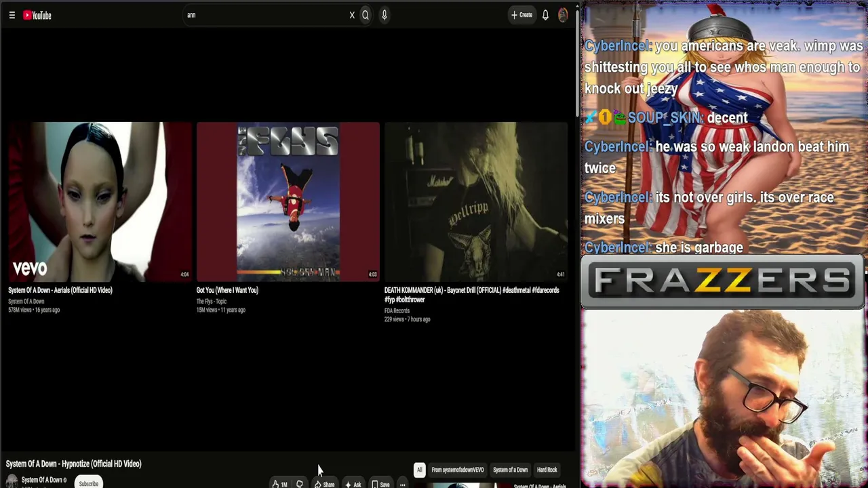Clear the search box with the X
This screenshot has height=488, width=868.
(352, 15)
